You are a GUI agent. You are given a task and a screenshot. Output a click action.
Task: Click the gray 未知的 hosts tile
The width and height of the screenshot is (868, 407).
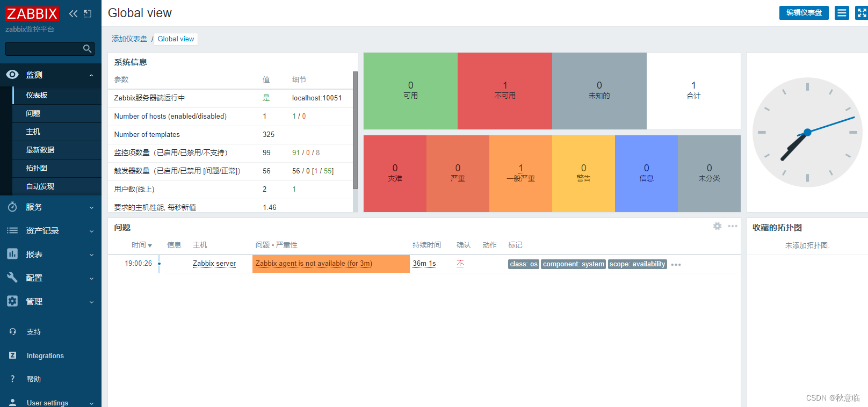[599, 91]
